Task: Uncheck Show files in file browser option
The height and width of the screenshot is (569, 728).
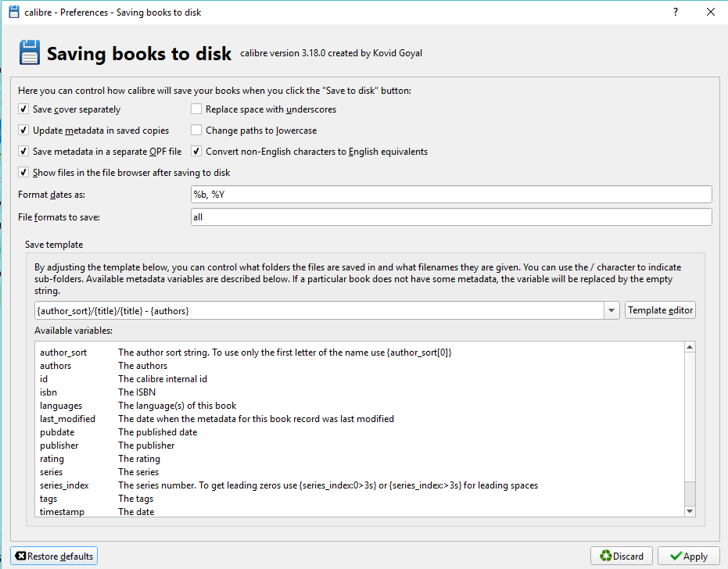Action: (23, 173)
